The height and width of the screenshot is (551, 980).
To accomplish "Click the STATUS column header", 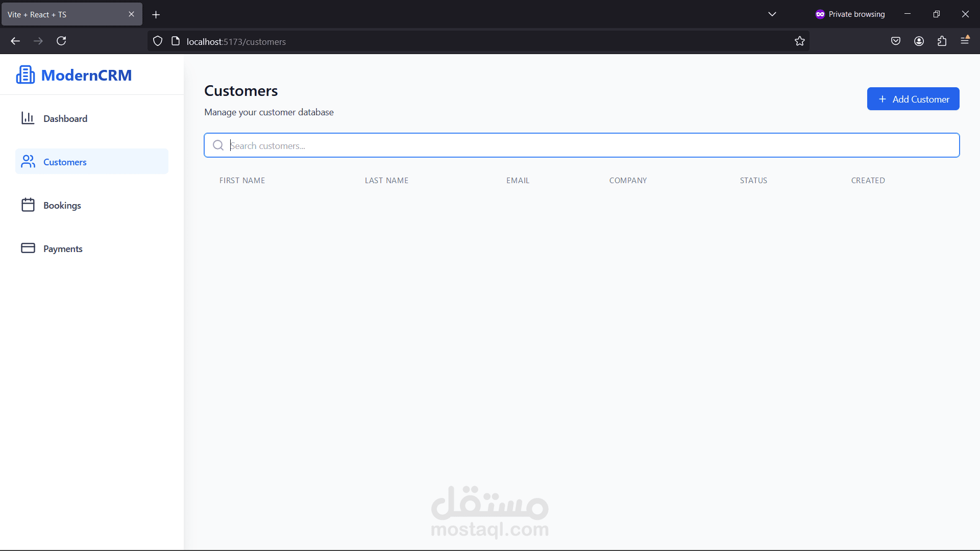I will click(753, 181).
